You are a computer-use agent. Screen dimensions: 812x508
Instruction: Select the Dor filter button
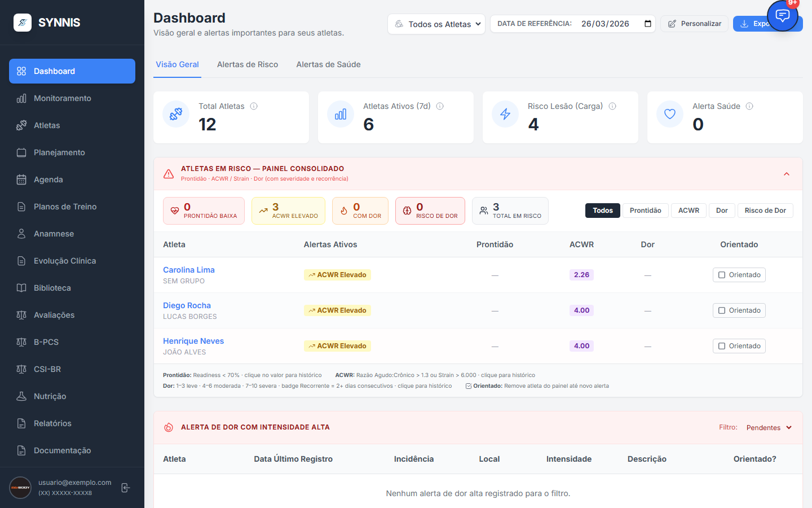pos(722,211)
